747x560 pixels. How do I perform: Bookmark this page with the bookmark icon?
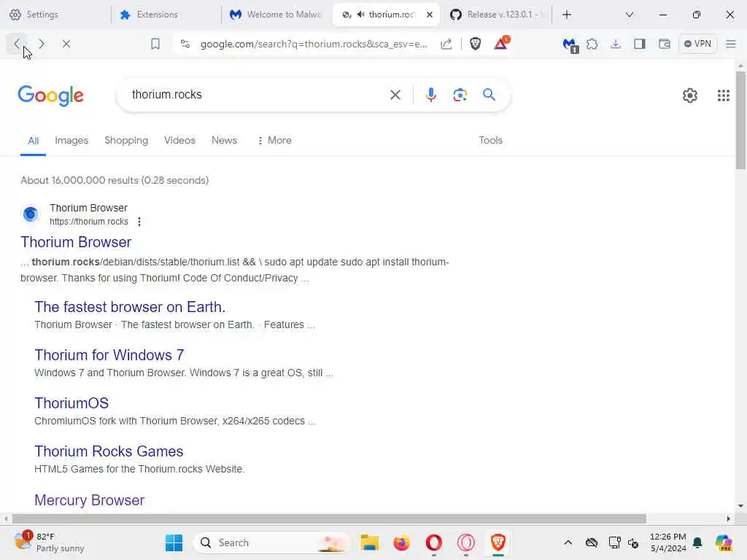[x=155, y=44]
